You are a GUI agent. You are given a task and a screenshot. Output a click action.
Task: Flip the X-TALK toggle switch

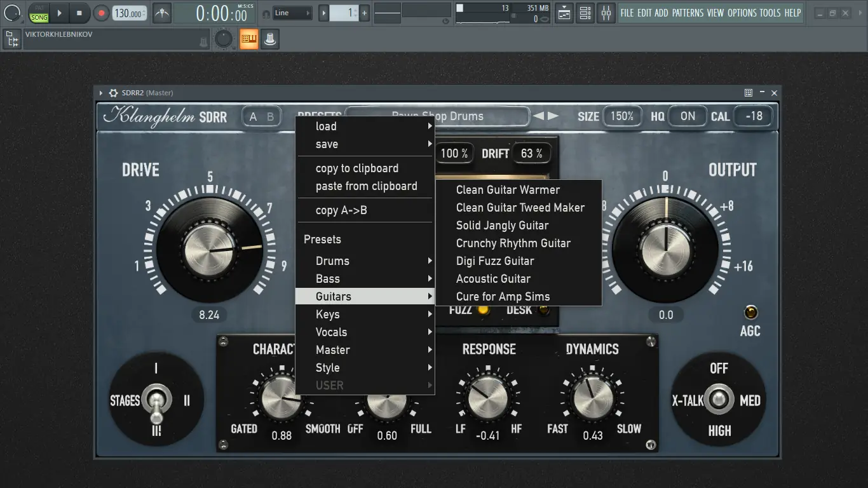coord(719,399)
